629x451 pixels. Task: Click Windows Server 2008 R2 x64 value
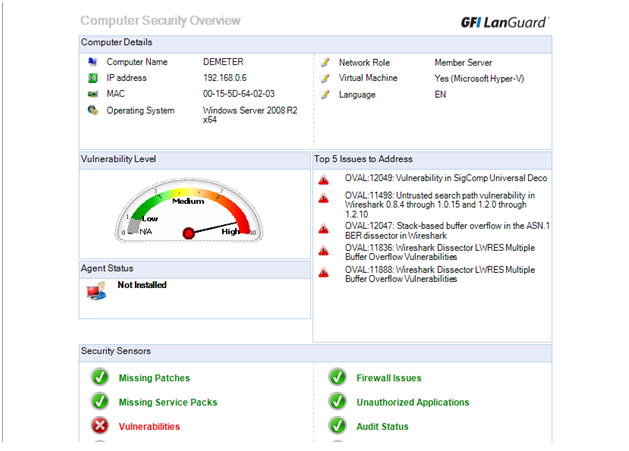coord(250,115)
